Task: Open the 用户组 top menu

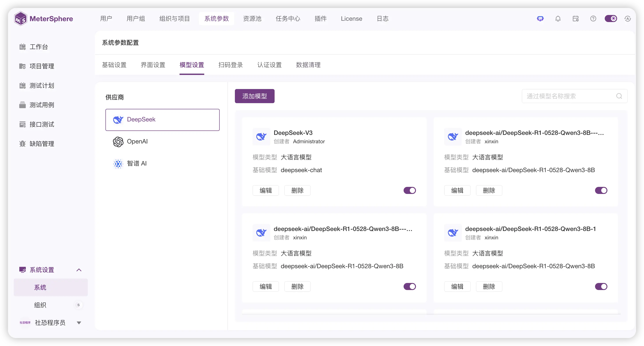Action: coord(136,19)
